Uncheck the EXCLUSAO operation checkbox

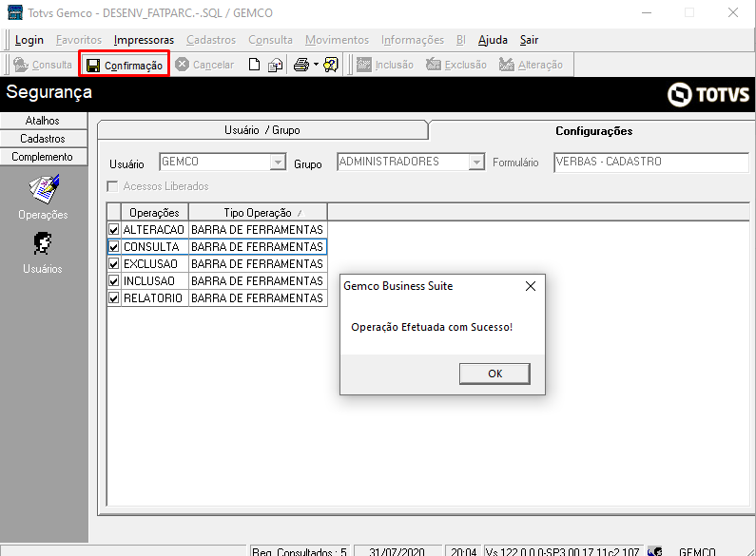pos(114,264)
